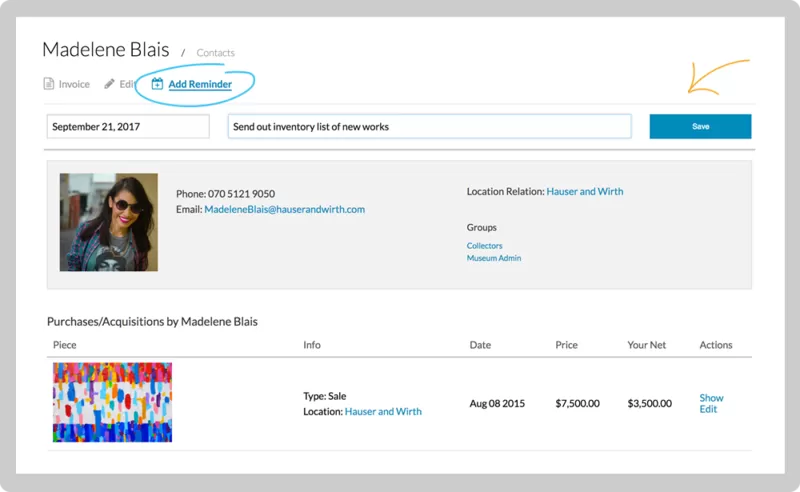Click the phone number 070 5121 9050
This screenshot has height=492, width=800.
coord(241,194)
